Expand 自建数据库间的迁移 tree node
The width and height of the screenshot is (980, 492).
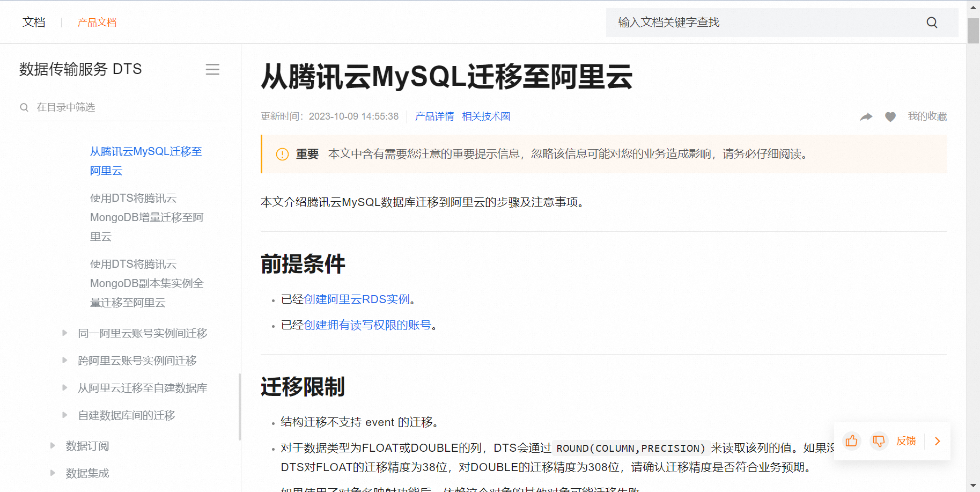point(65,415)
